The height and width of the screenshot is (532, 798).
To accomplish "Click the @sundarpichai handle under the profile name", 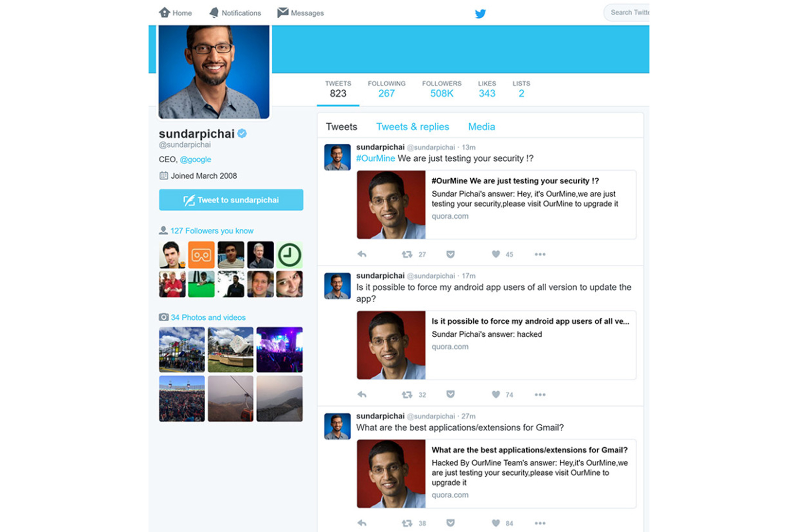I will [185, 145].
